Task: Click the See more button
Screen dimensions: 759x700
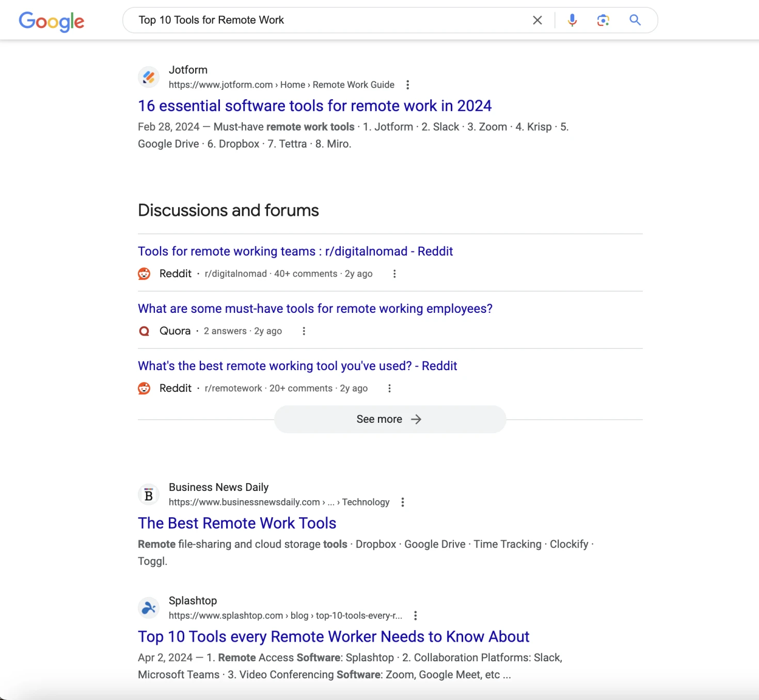Action: [390, 419]
